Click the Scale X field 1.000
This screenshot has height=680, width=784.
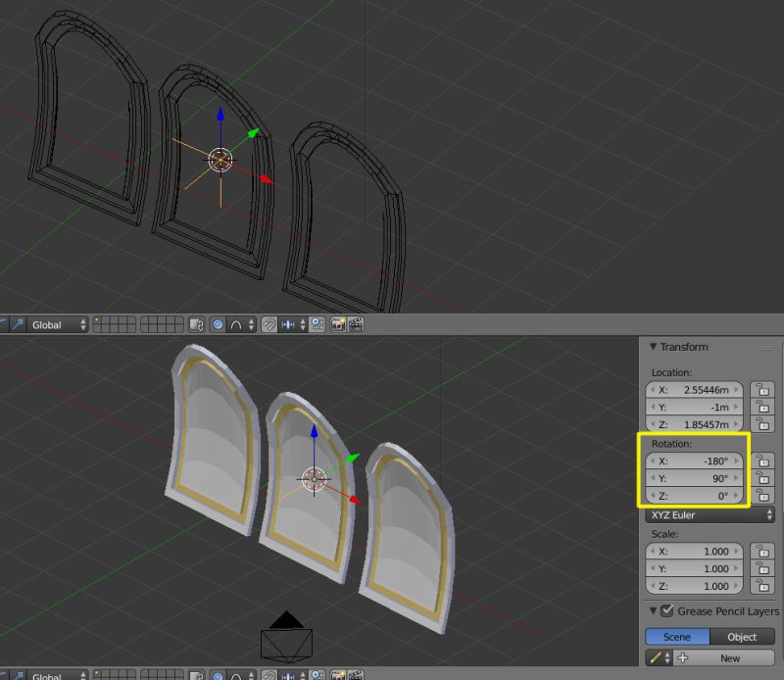click(694, 552)
